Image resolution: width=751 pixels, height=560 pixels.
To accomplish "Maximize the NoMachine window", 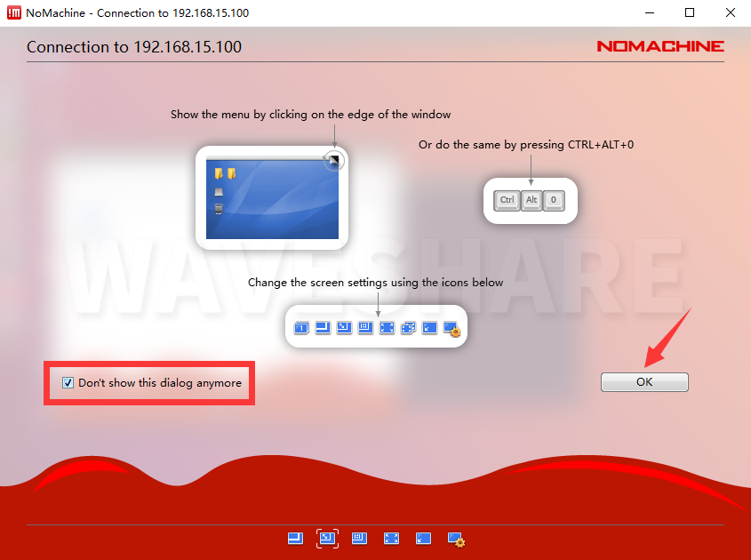I will 690,13.
